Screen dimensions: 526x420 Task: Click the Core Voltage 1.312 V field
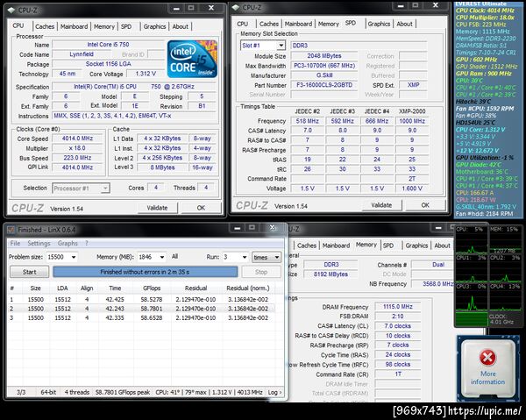[146, 74]
